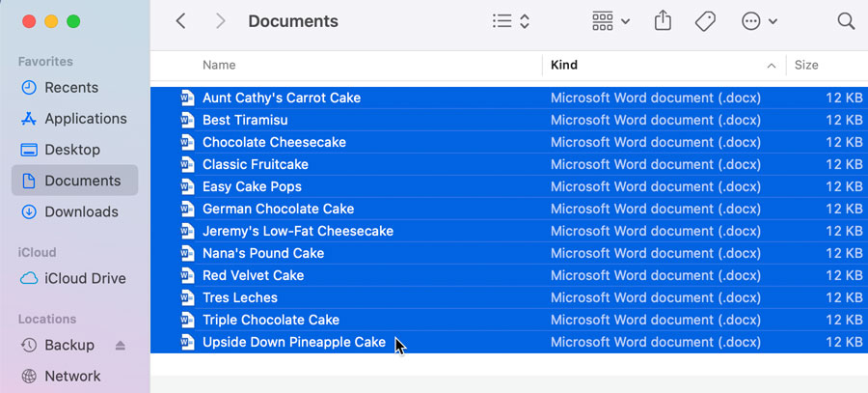Click the Desktop sidebar icon
The image size is (868, 393).
point(28,150)
